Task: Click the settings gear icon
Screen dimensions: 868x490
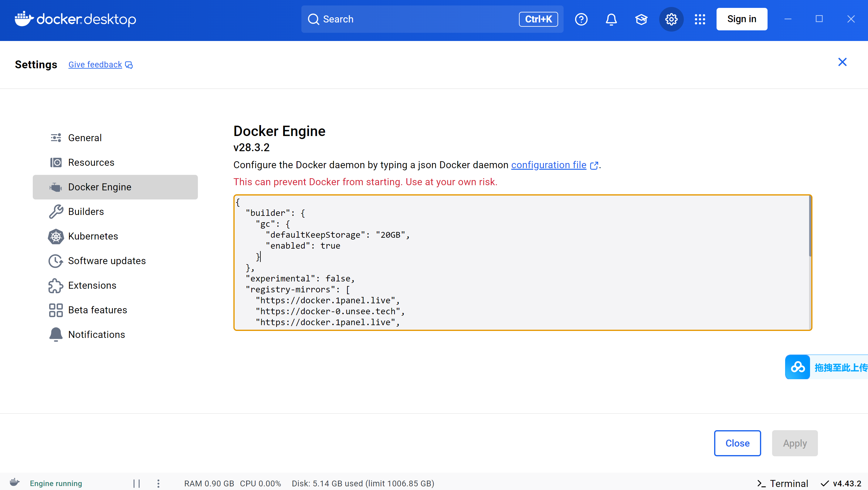Action: pos(671,19)
